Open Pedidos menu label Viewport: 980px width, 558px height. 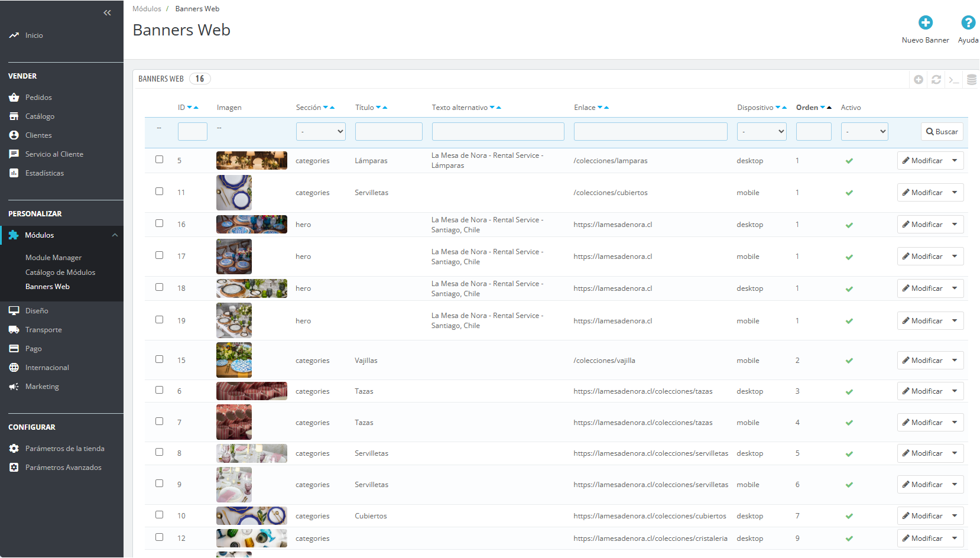(x=38, y=98)
